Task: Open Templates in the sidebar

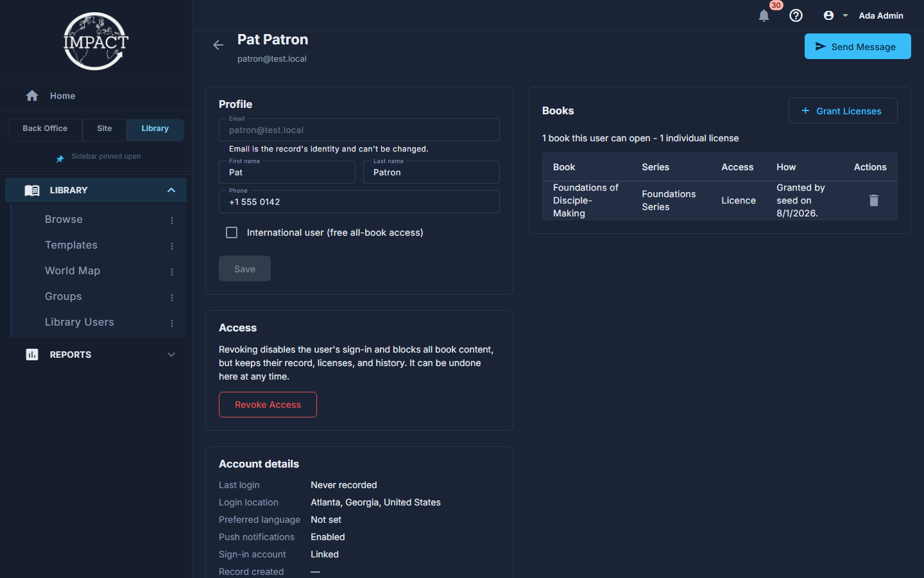Action: [71, 245]
